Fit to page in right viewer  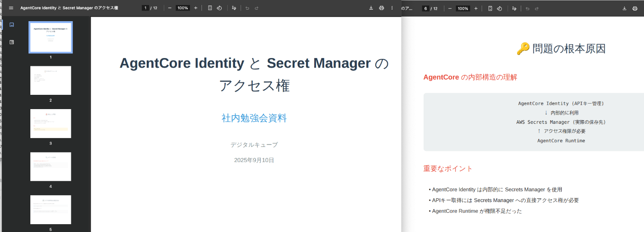[x=490, y=8]
